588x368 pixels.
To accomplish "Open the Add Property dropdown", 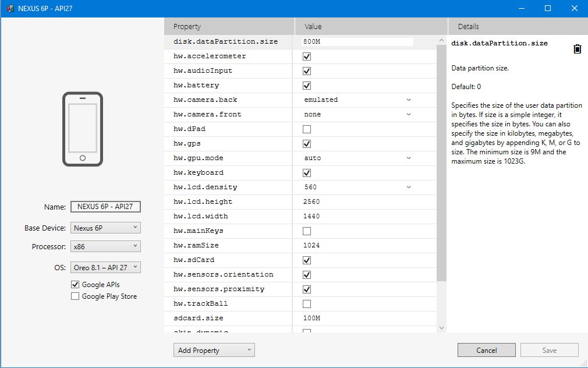I will point(214,350).
